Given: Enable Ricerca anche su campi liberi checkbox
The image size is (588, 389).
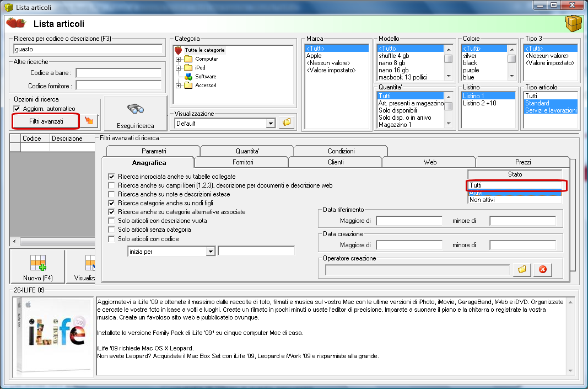Looking at the screenshot, I should point(111,185).
